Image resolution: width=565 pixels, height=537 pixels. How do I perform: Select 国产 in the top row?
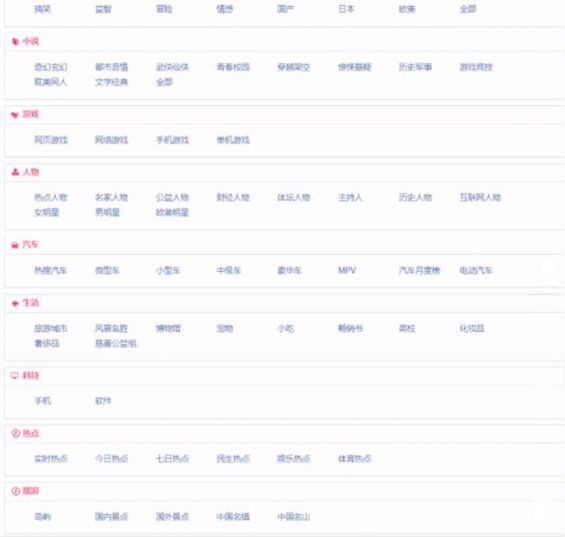tap(285, 9)
